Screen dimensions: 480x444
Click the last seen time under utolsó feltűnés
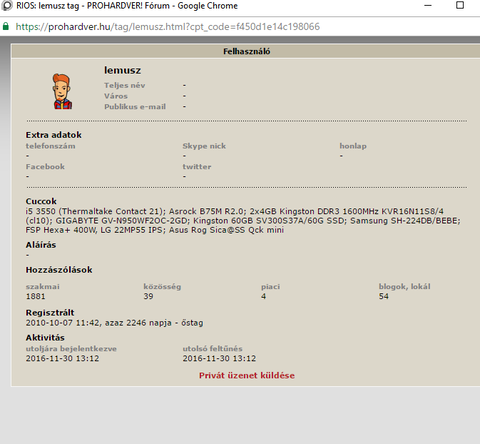pyautogui.click(x=219, y=359)
